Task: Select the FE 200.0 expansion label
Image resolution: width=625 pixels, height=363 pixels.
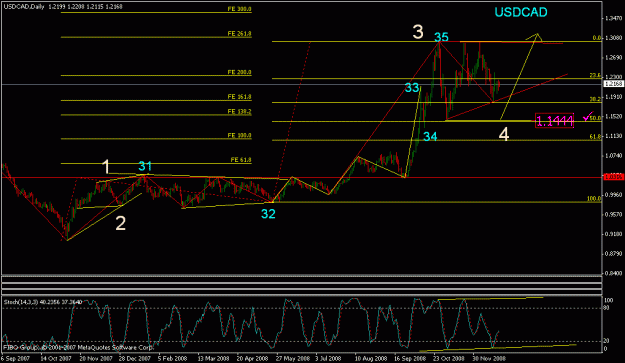Action: [x=239, y=72]
